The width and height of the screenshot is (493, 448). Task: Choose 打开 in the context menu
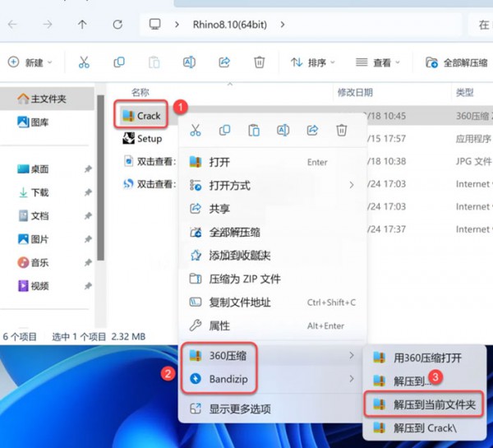pyautogui.click(x=272, y=162)
